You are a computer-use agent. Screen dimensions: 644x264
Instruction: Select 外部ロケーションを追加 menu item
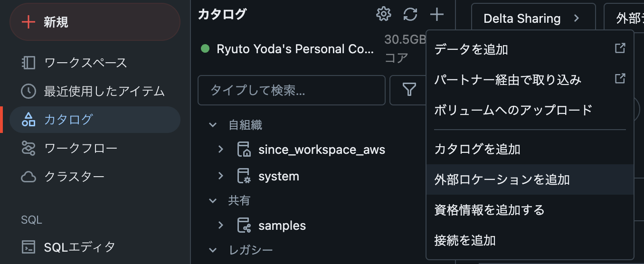click(530, 179)
